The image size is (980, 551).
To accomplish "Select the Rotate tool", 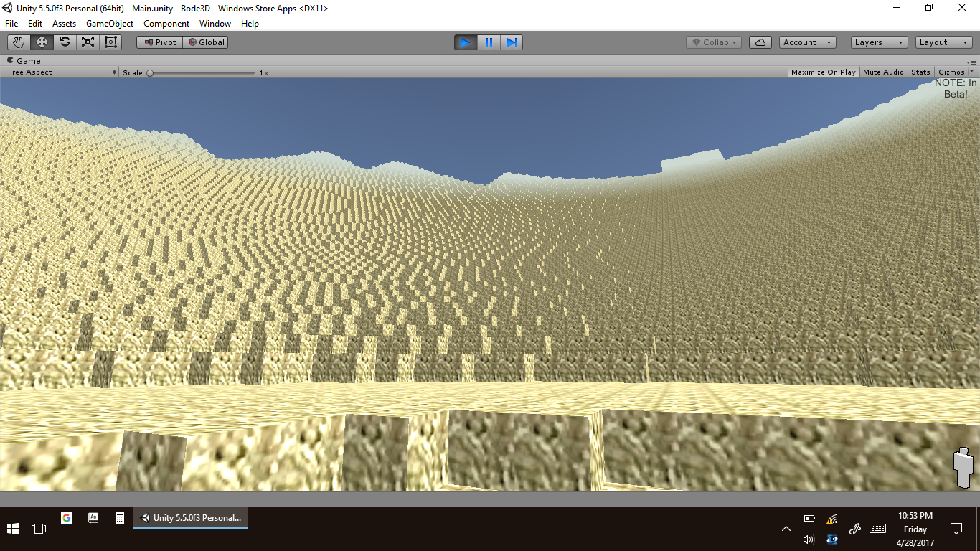I will (65, 42).
